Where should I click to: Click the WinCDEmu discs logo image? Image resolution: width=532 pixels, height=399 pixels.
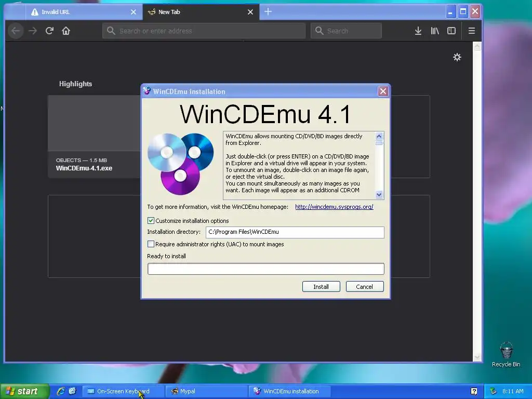point(181,164)
